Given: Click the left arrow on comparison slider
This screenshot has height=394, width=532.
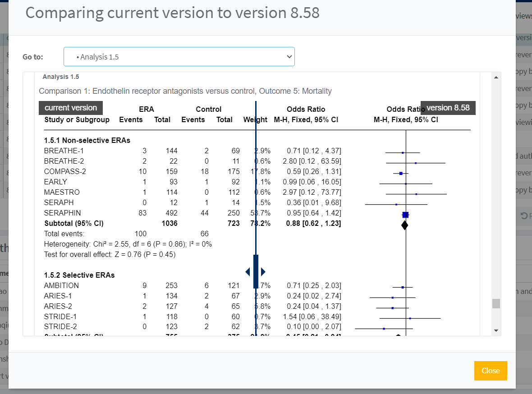Looking at the screenshot, I should tap(248, 272).
